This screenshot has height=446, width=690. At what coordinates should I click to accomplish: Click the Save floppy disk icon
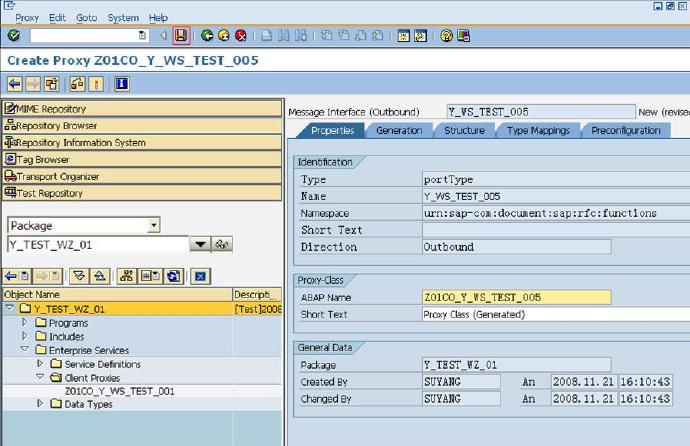[181, 35]
